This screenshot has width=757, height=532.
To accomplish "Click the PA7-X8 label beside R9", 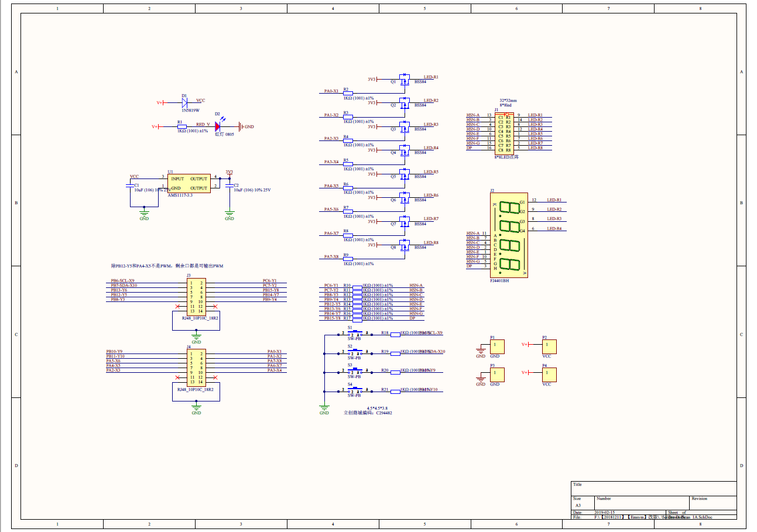I will point(331,257).
